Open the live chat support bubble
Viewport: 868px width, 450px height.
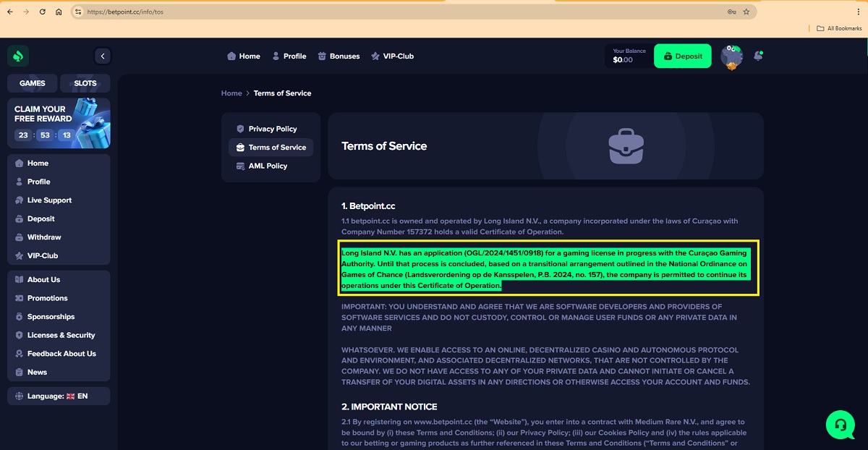point(841,425)
